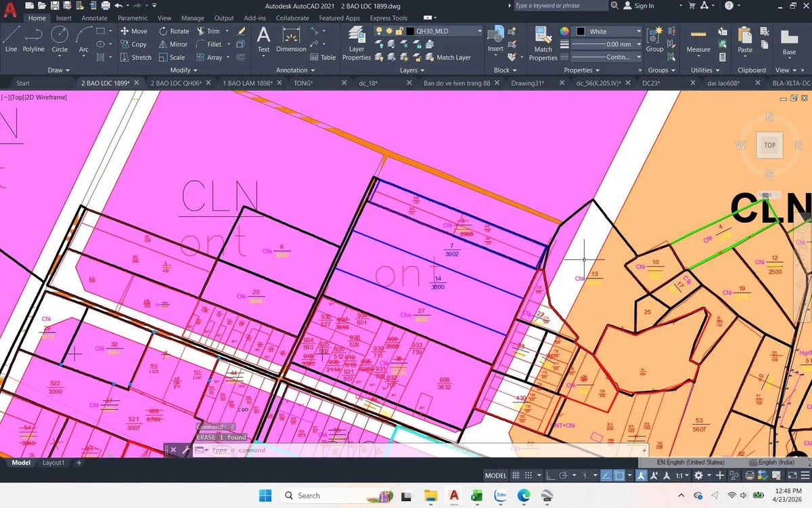Screen dimensions: 812x508
Task: Open the Layout1 tab
Action: [53, 463]
